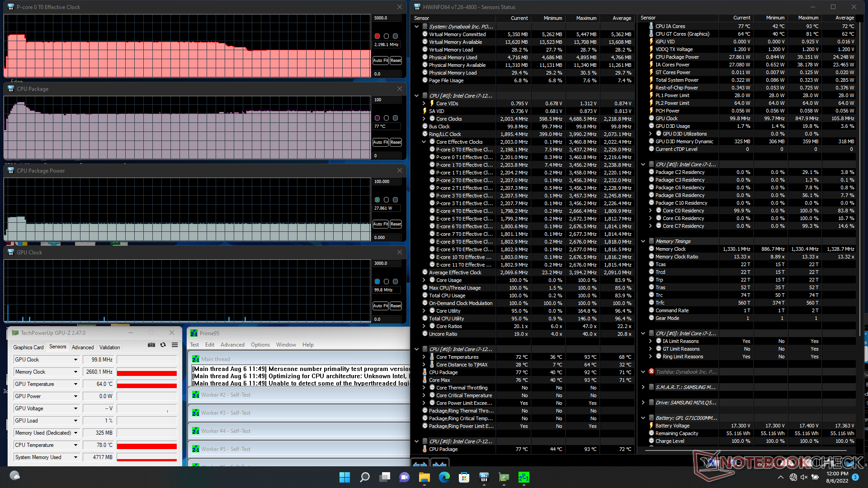Open GPU-Z Memory Clock sensor dropdown
The image size is (868, 488).
[75, 372]
